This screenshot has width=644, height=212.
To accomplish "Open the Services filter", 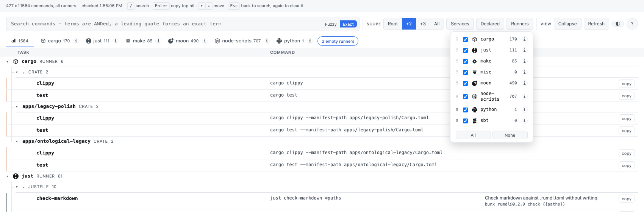I will (x=460, y=24).
